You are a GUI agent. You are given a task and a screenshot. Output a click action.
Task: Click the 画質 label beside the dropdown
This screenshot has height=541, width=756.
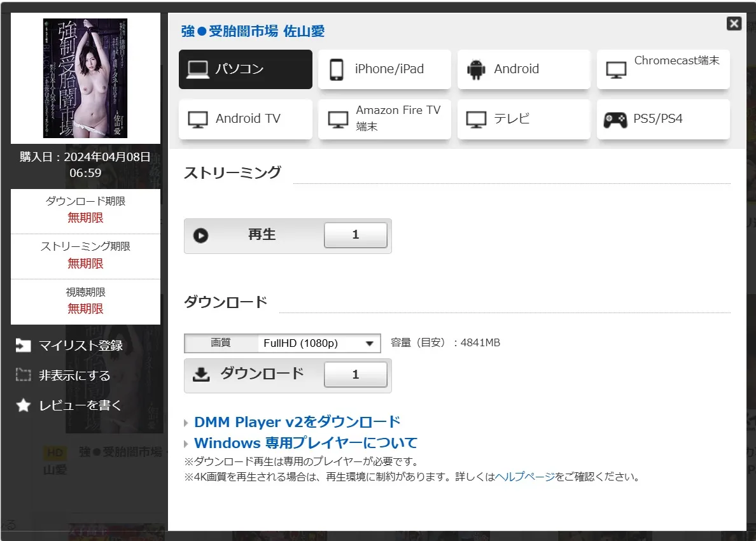click(x=221, y=343)
